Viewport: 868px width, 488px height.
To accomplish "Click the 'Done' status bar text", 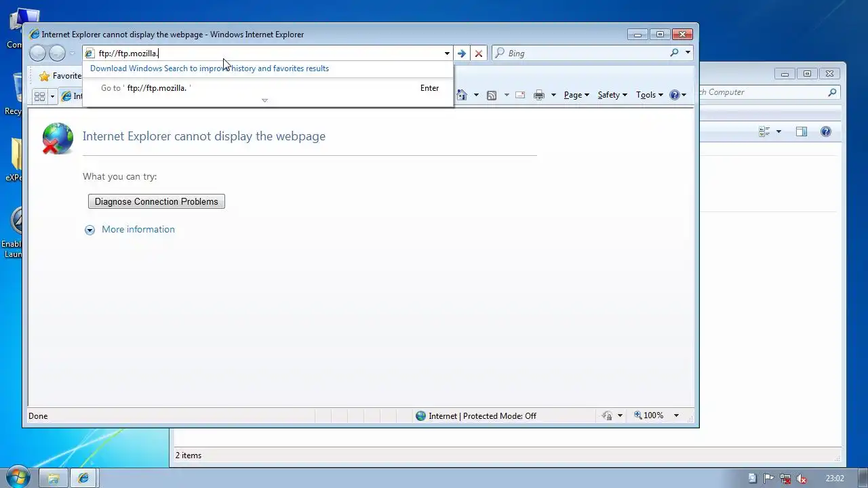I will coord(38,415).
